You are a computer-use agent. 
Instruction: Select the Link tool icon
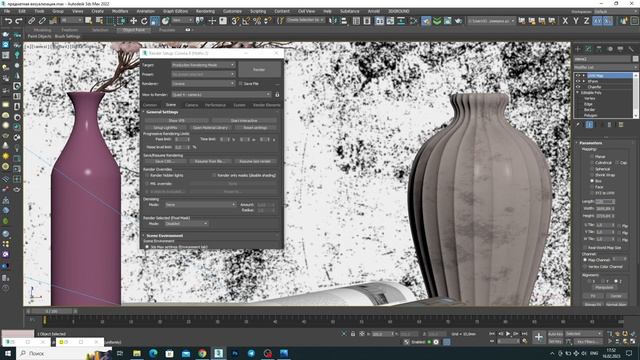click(x=31, y=21)
